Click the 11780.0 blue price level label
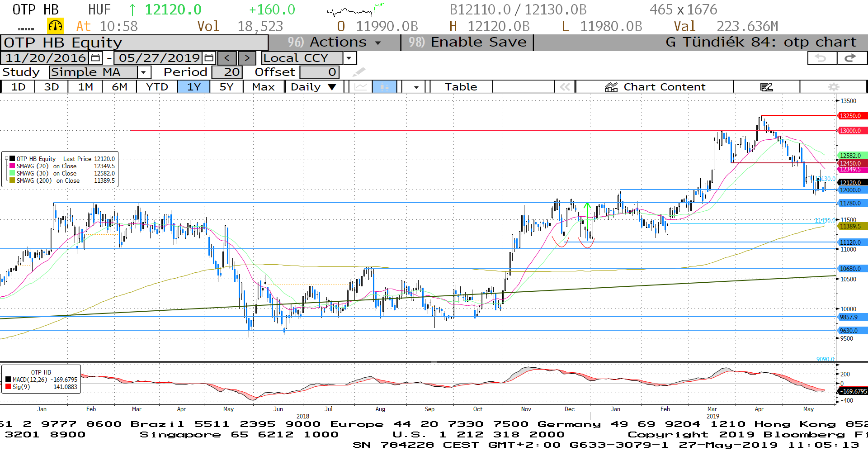Image resolution: width=868 pixels, height=470 pixels. pyautogui.click(x=853, y=203)
